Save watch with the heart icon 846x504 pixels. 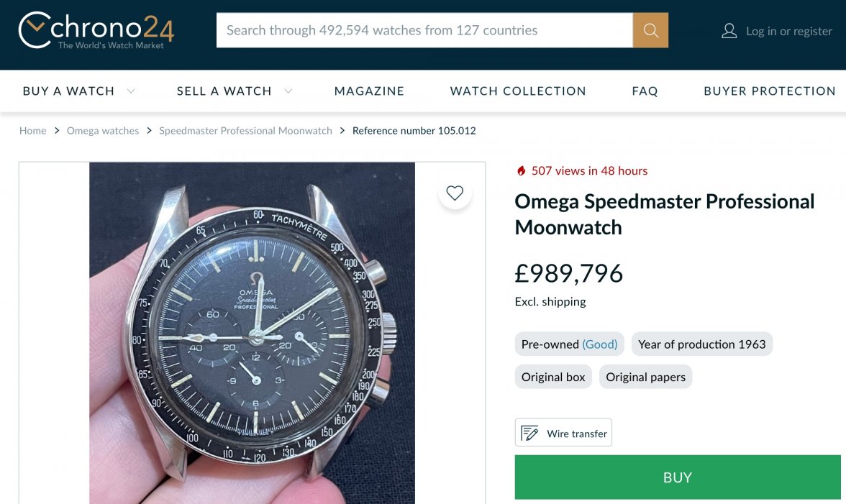click(x=455, y=193)
